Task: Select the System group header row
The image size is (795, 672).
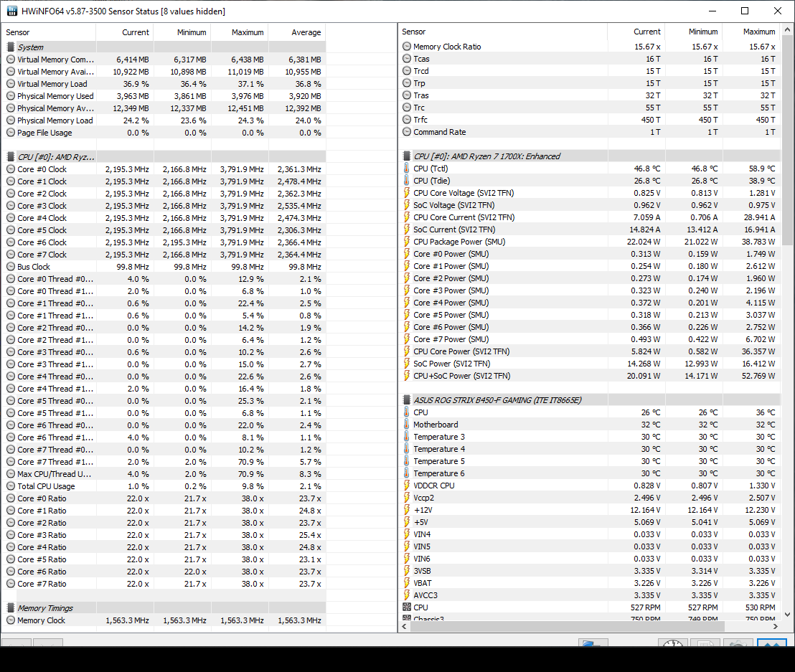Action: tap(164, 47)
